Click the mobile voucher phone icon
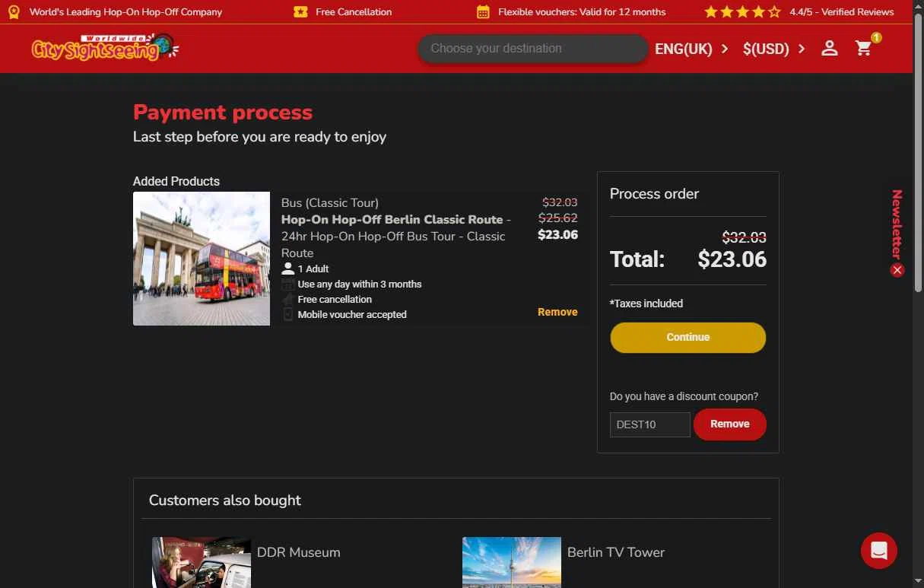 tap(288, 314)
